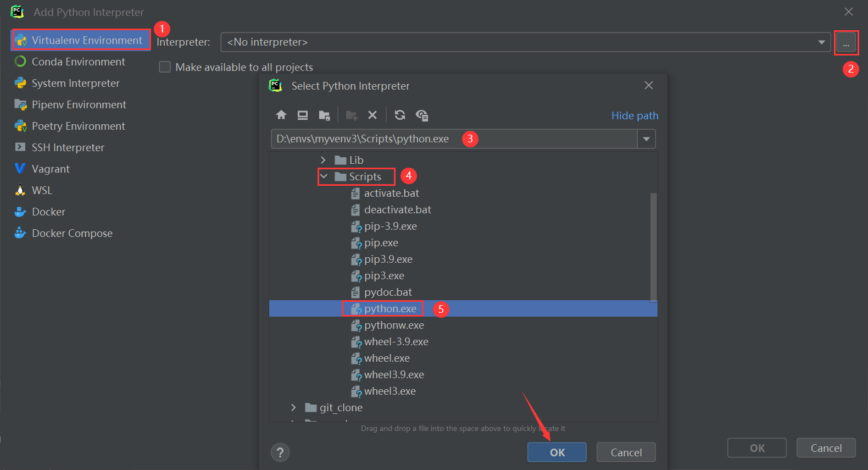Create new folder icon in file chooser

tap(352, 115)
